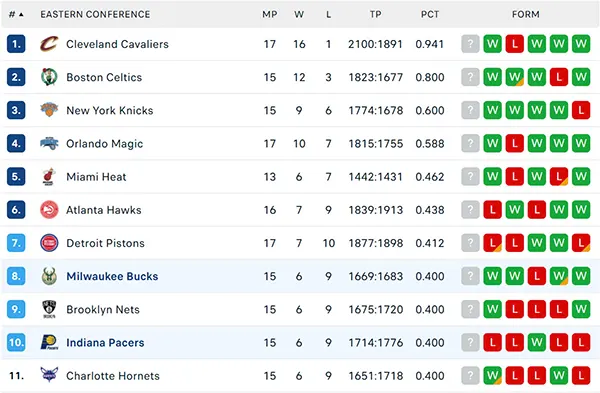The image size is (600, 393).
Task: Click the Cavaliers' gray question mark form badge
Action: 470,44
